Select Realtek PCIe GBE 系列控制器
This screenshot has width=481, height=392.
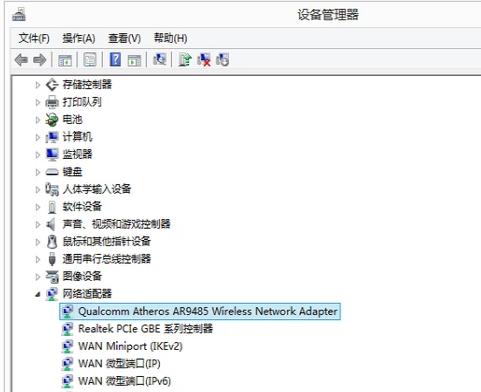click(145, 329)
